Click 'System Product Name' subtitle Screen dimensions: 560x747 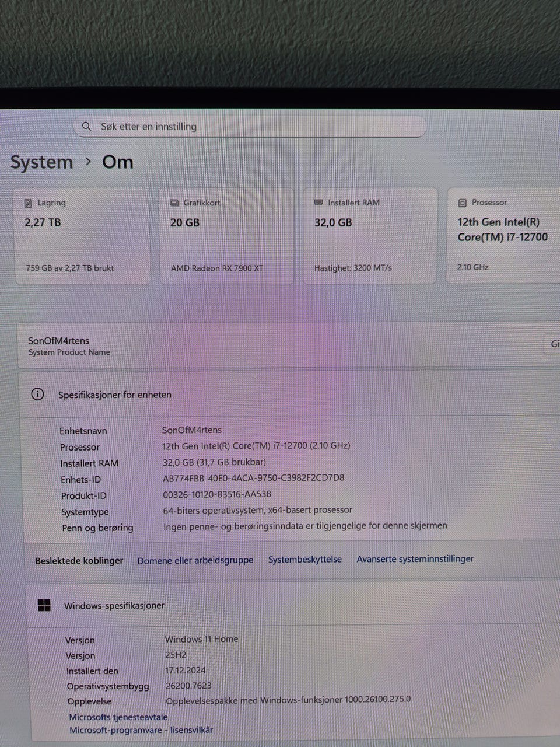tap(69, 352)
